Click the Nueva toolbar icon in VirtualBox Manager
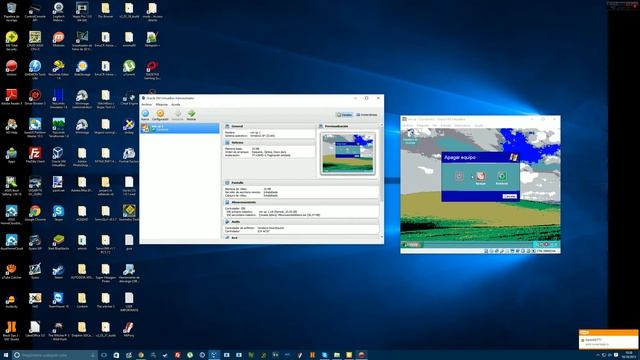The height and width of the screenshot is (360, 640). coord(145,115)
